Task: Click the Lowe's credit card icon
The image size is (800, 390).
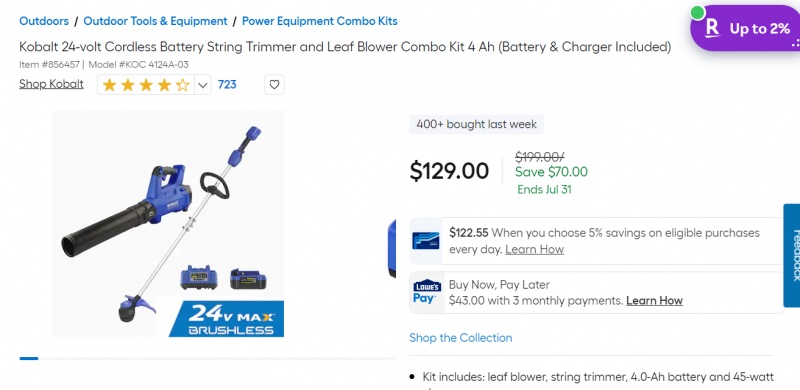Action: click(x=426, y=240)
